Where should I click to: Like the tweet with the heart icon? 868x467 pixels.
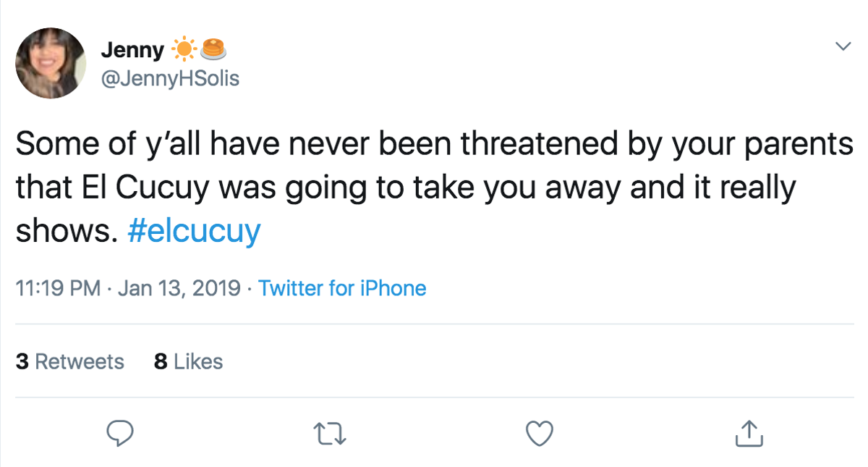point(539,433)
